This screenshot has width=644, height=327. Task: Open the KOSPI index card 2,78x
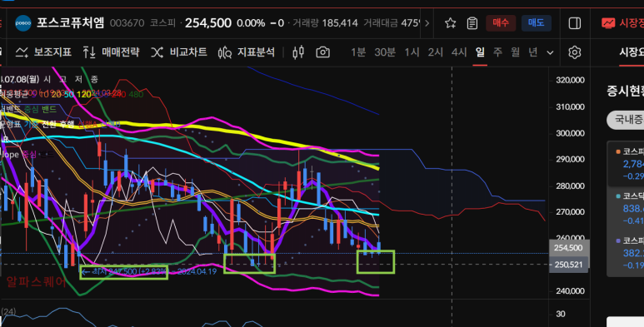pyautogui.click(x=626, y=164)
